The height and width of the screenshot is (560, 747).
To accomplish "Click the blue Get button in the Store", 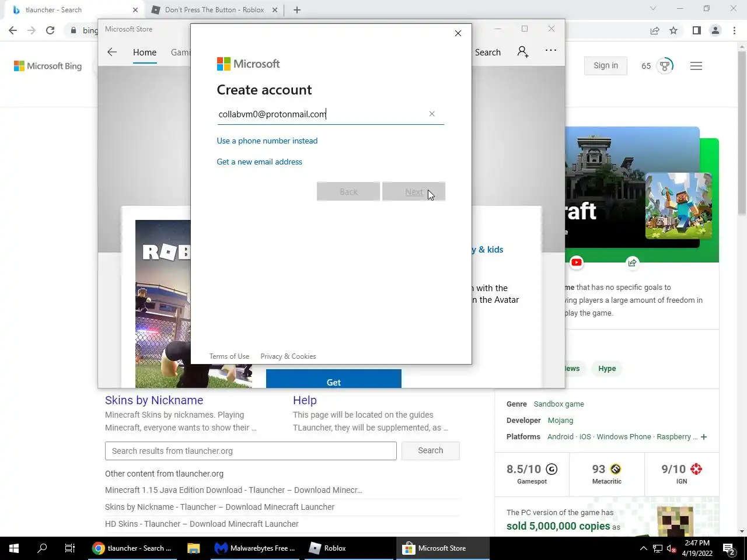I will [x=334, y=379].
